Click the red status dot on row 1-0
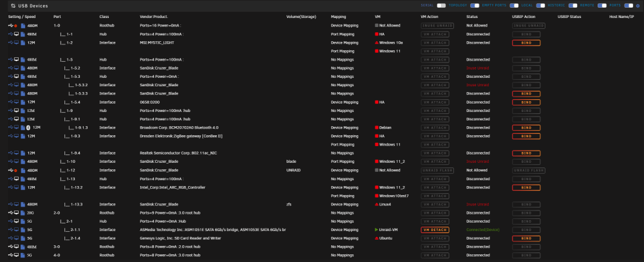The height and width of the screenshot is (262, 644). click(x=15, y=26)
